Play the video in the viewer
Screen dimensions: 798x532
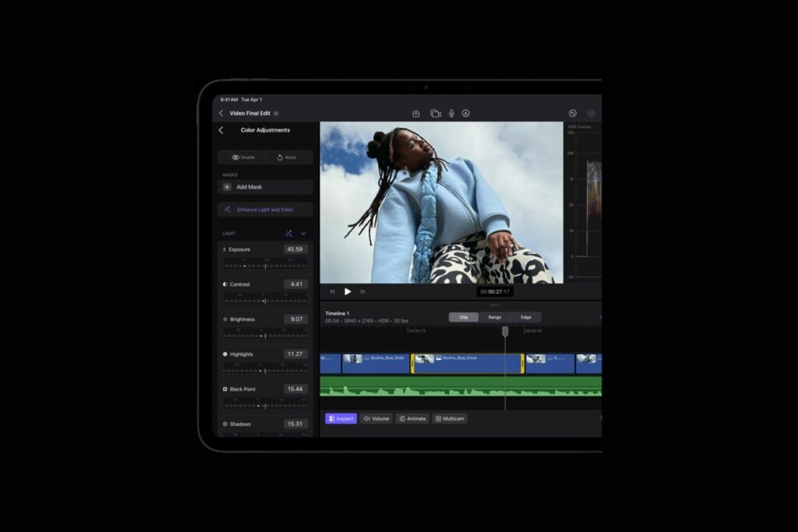pos(348,291)
